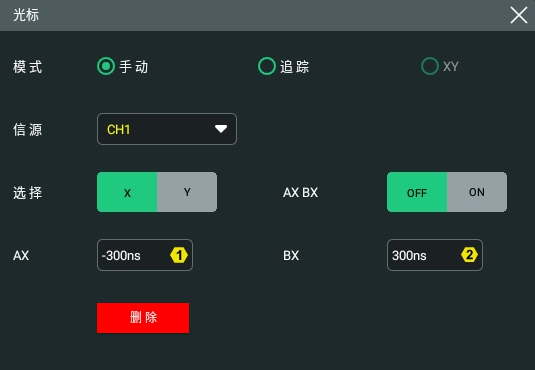Click the AX BX label text

coord(300,193)
